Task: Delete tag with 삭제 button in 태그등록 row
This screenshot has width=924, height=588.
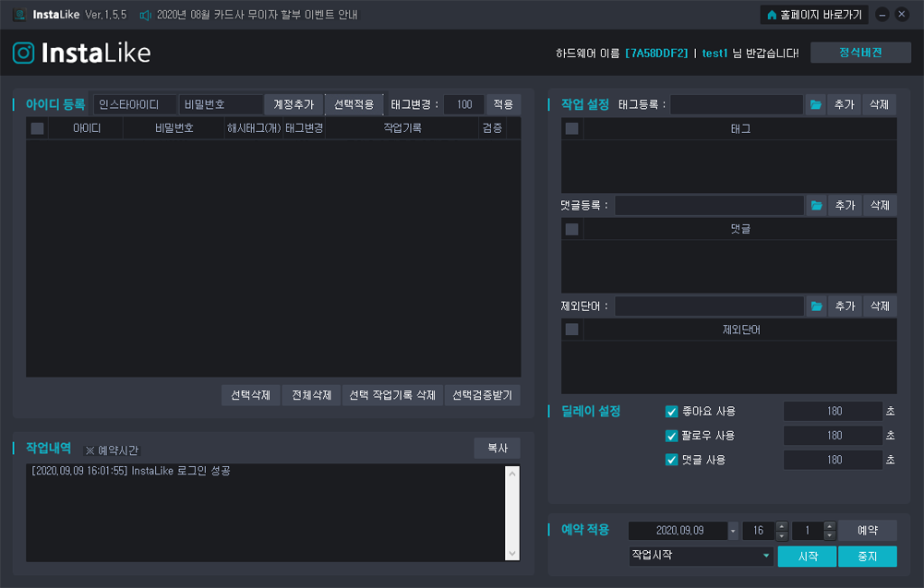Action: click(x=879, y=104)
